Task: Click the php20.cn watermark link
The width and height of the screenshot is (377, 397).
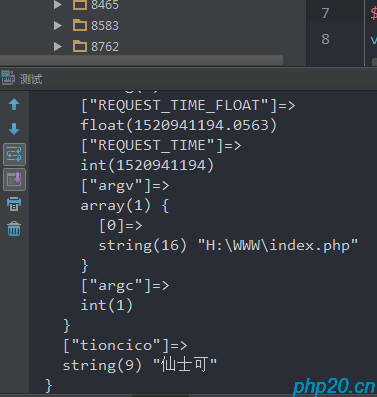Action: [334, 387]
